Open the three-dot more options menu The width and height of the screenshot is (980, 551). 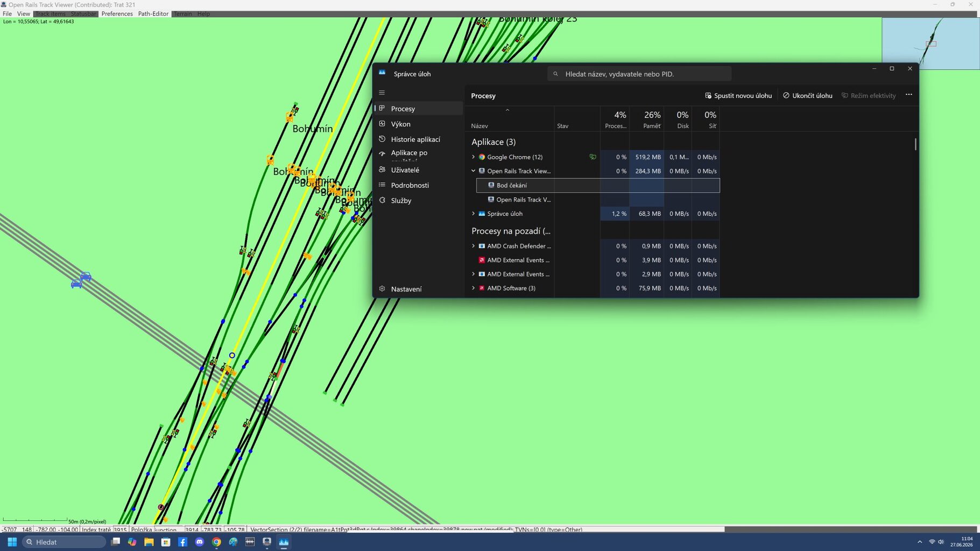click(x=909, y=95)
